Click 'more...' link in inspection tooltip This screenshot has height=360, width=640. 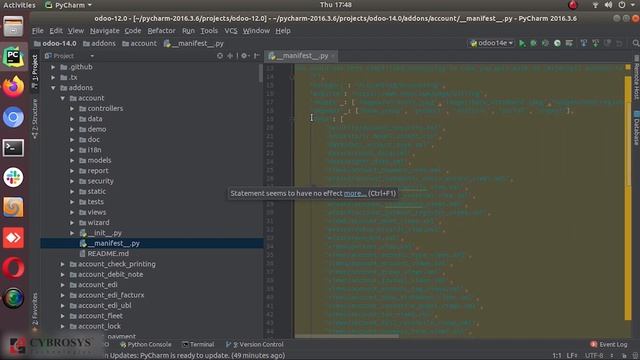(355, 193)
